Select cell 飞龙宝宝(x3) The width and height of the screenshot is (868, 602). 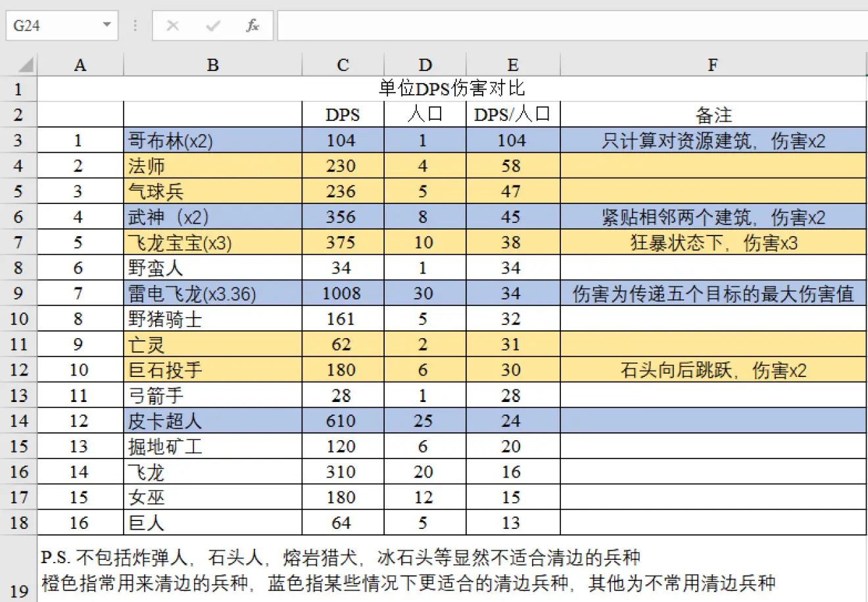[x=212, y=243]
